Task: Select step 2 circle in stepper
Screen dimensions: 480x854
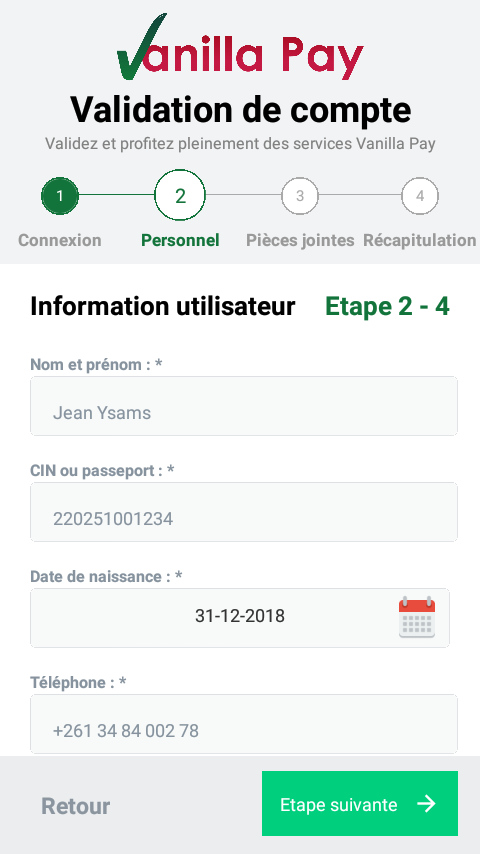Action: click(x=180, y=195)
